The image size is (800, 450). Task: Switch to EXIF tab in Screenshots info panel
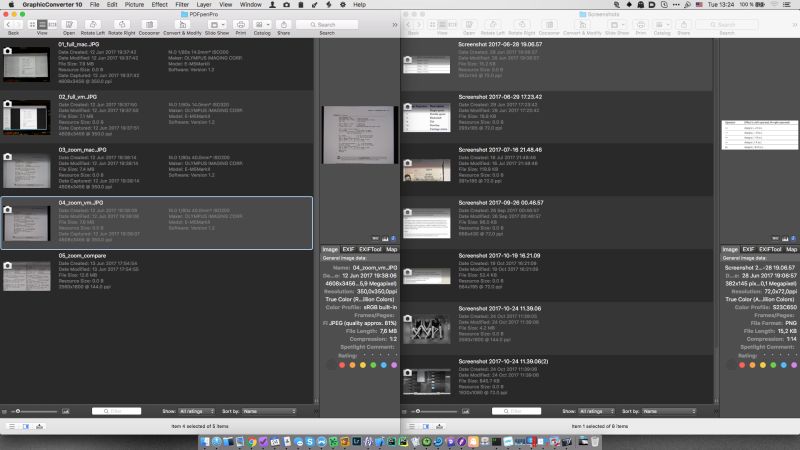tap(748, 249)
